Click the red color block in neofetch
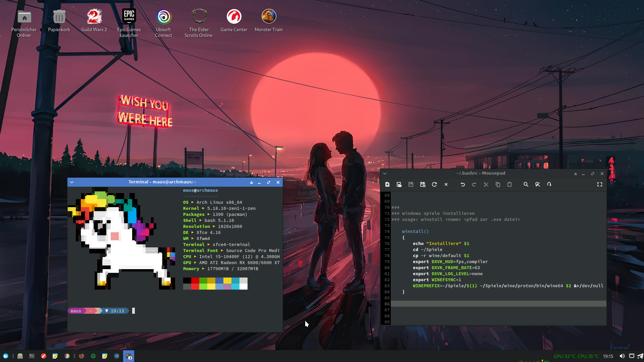Screen dimensions: 644x362 pyautogui.click(x=195, y=281)
